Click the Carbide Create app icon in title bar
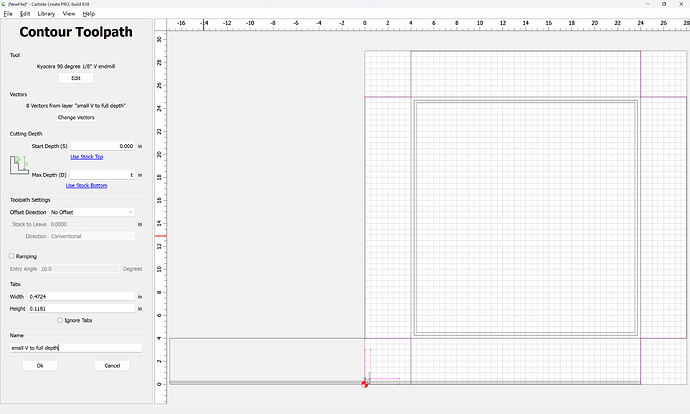The width and height of the screenshot is (690, 414). tap(5, 4)
